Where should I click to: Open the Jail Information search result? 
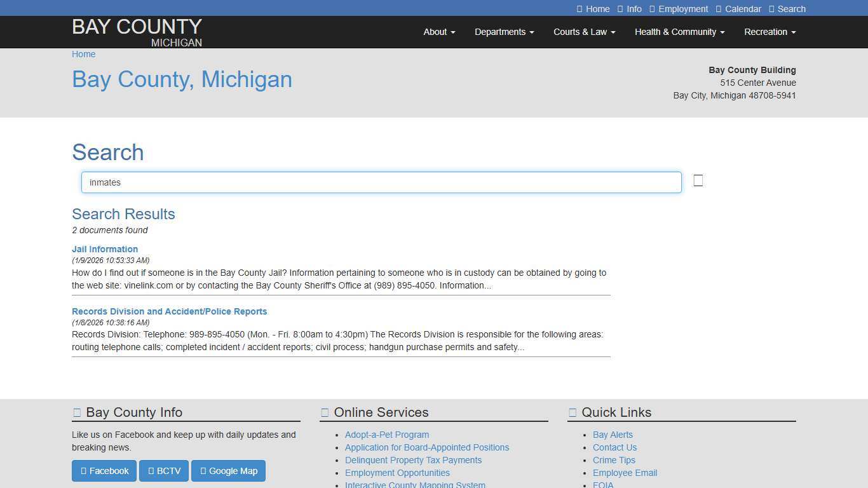click(104, 248)
